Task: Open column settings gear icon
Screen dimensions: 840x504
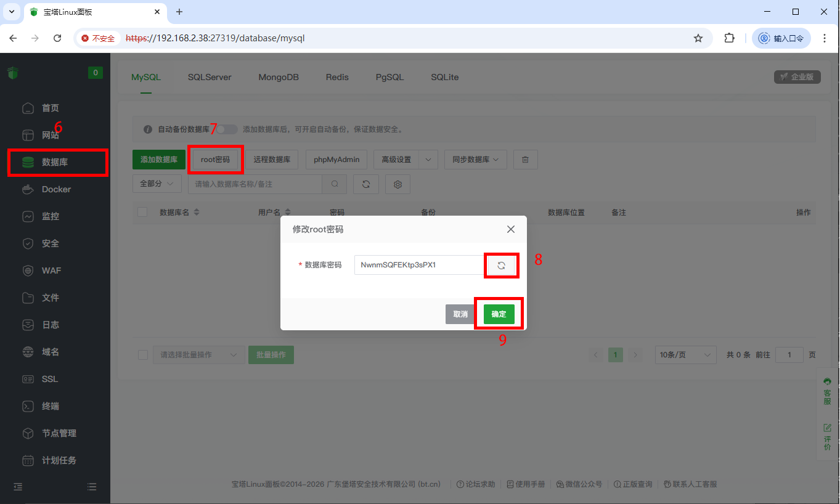Action: click(x=398, y=184)
